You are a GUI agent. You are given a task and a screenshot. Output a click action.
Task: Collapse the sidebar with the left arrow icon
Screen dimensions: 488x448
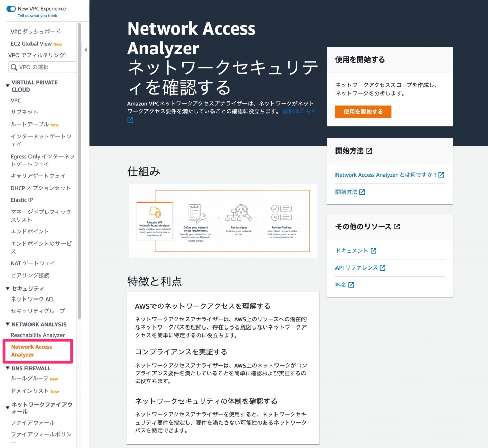point(86,49)
